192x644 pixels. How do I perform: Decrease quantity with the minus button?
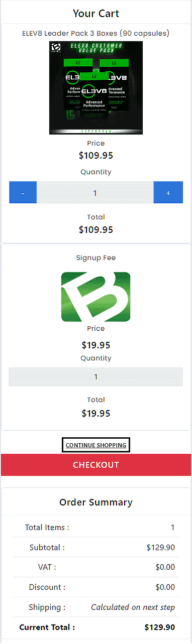[23, 193]
